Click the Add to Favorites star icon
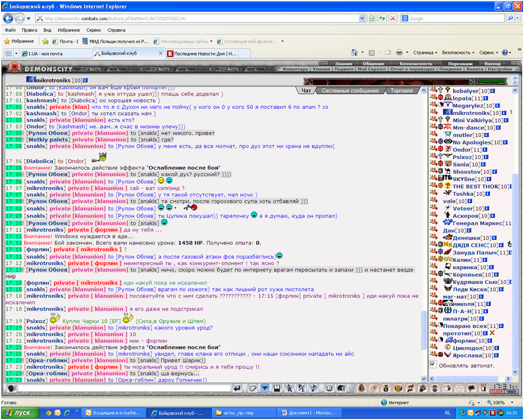The image size is (524, 420). click(x=46, y=41)
